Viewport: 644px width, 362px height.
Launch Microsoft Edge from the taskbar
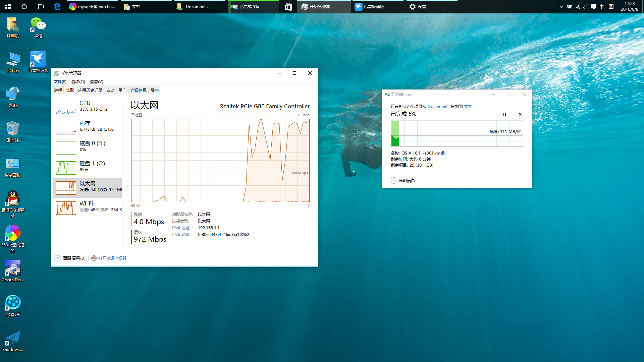pos(57,6)
